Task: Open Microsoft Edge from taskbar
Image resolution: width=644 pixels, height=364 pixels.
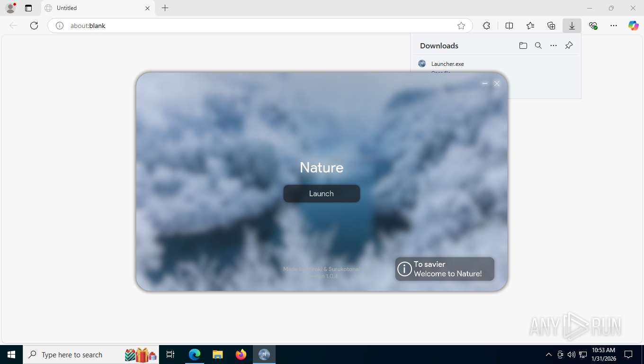Action: pos(195,355)
